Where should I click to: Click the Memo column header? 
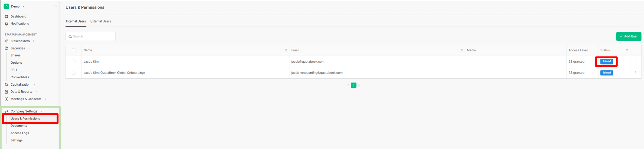(471, 50)
